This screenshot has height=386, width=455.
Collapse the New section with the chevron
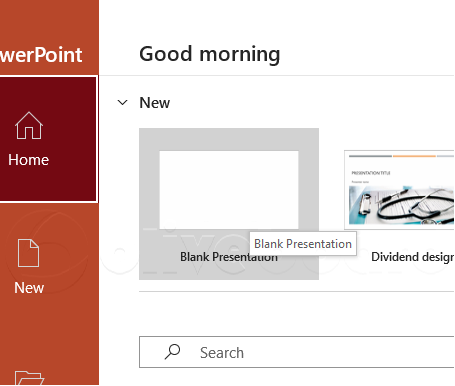tap(123, 102)
